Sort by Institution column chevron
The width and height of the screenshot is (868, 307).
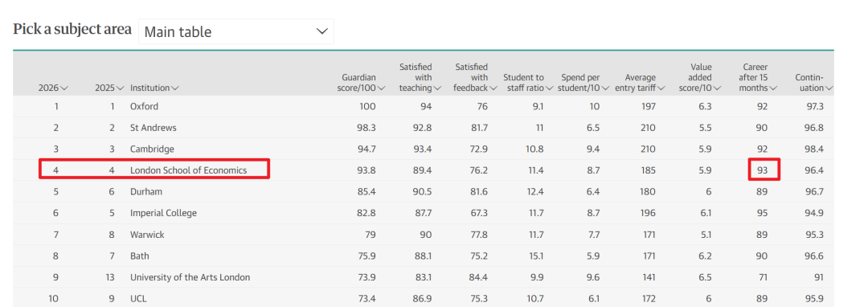175,88
